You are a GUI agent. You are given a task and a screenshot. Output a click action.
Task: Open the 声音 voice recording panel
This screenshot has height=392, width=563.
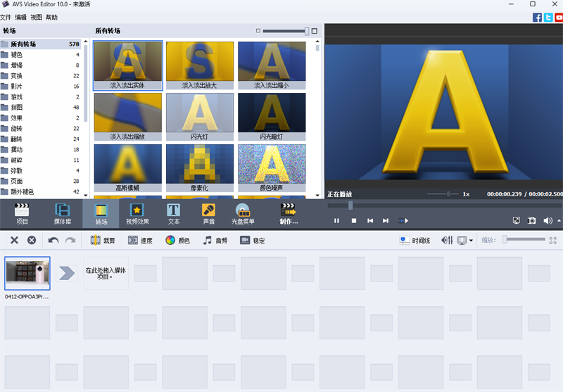pyautogui.click(x=208, y=213)
